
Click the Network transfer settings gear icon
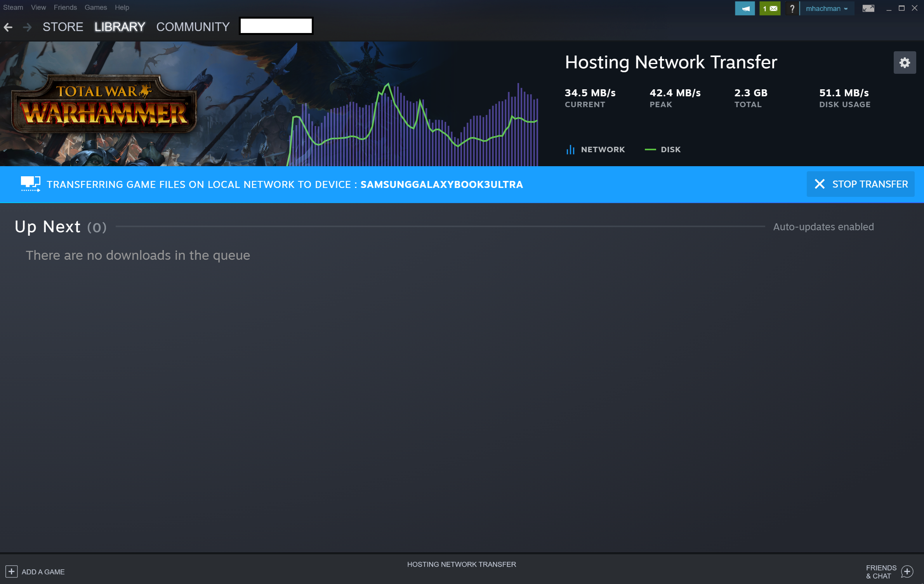point(905,62)
